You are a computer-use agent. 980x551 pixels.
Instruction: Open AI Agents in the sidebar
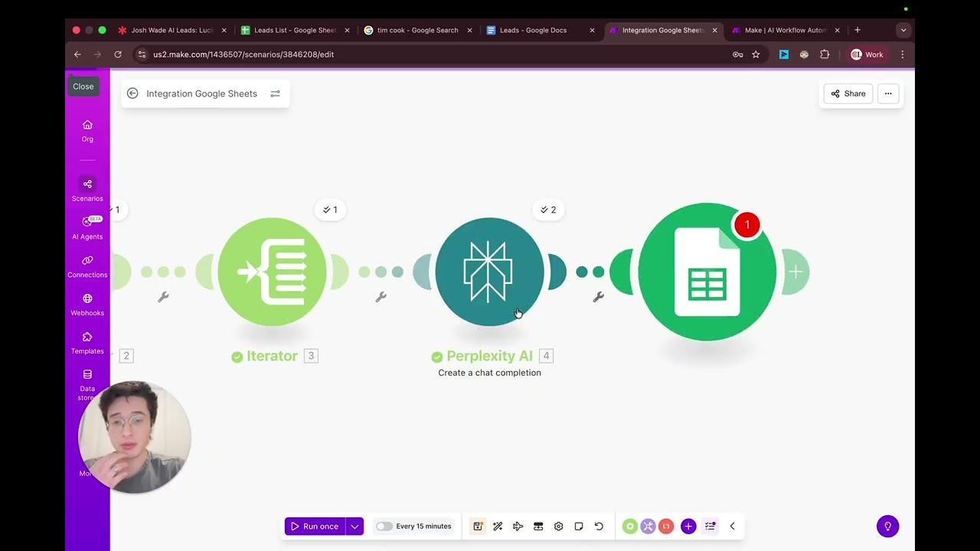[x=87, y=228]
